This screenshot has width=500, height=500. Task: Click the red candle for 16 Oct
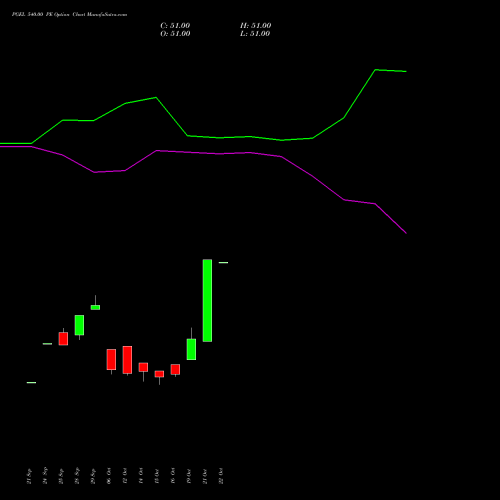[x=175, y=369]
